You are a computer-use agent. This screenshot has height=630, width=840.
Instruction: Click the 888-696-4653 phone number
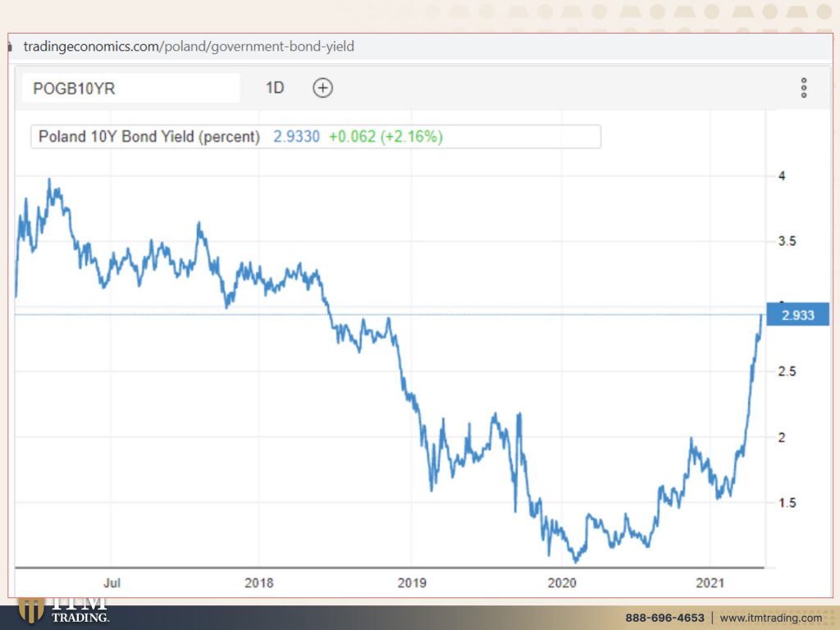(x=664, y=618)
